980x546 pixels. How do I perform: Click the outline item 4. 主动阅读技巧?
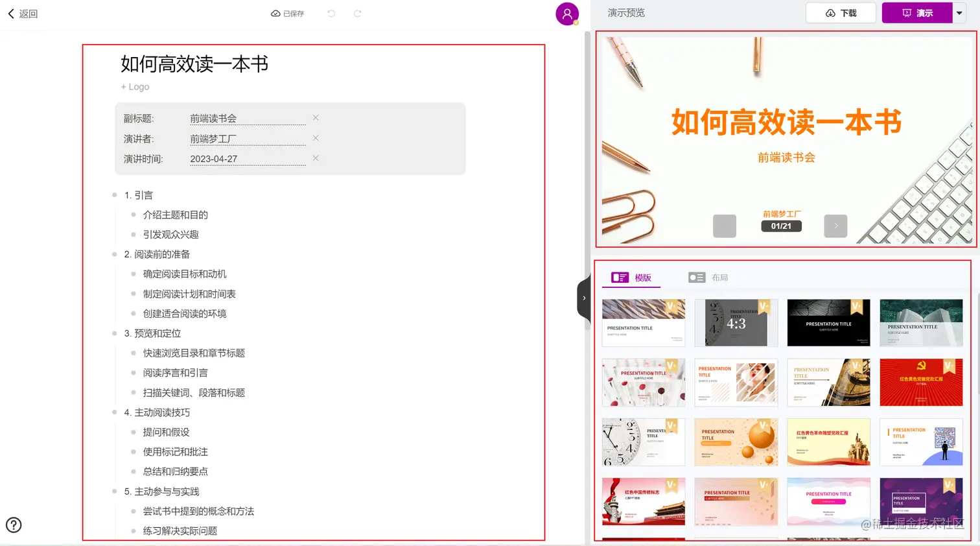(157, 412)
